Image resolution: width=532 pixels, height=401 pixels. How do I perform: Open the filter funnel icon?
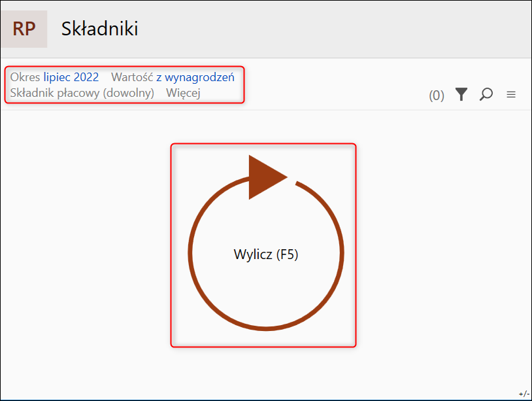[x=461, y=94]
